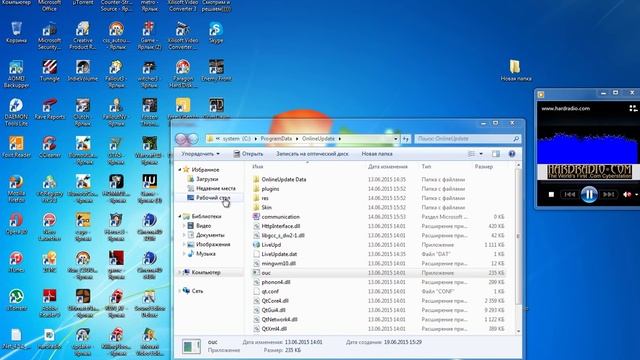
Task: Select the DAEMON Tools Lite desktop icon
Action: tap(16, 112)
